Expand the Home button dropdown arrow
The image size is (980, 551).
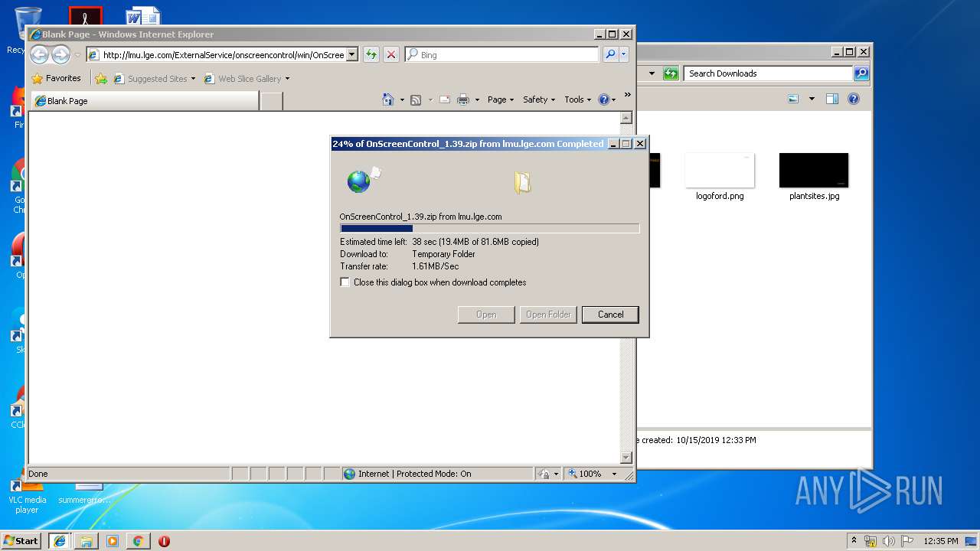click(402, 100)
